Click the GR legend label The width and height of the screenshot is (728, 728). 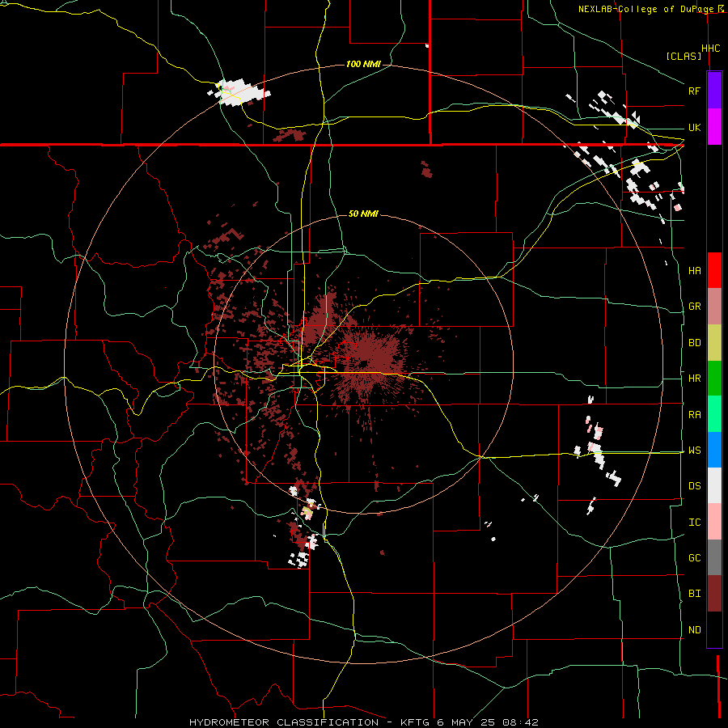[x=694, y=307]
